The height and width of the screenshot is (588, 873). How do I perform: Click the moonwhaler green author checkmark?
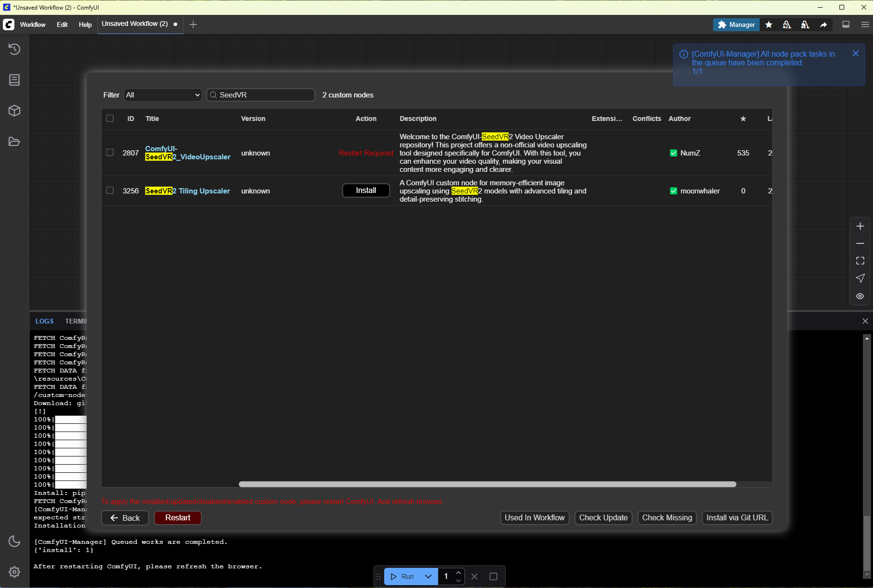[674, 191]
